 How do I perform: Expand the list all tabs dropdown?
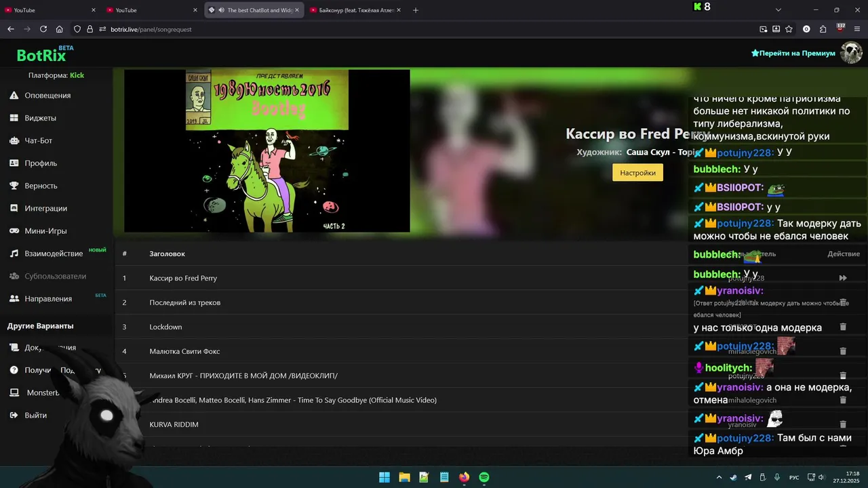tap(778, 10)
